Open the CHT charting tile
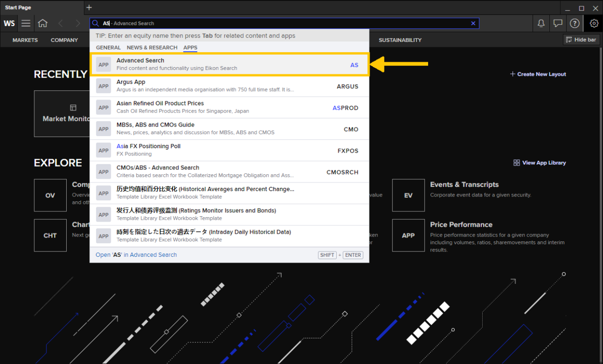Viewport: 603px width, 364px height. [50, 235]
